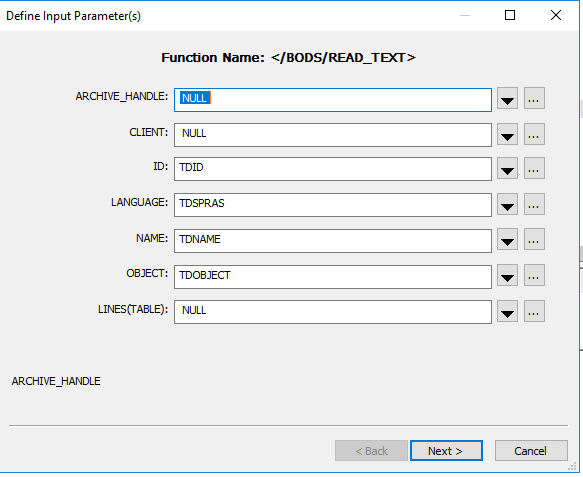This screenshot has height=477, width=583.
Task: Open ellipsis editor for LANGUAGE parameter
Action: [534, 204]
